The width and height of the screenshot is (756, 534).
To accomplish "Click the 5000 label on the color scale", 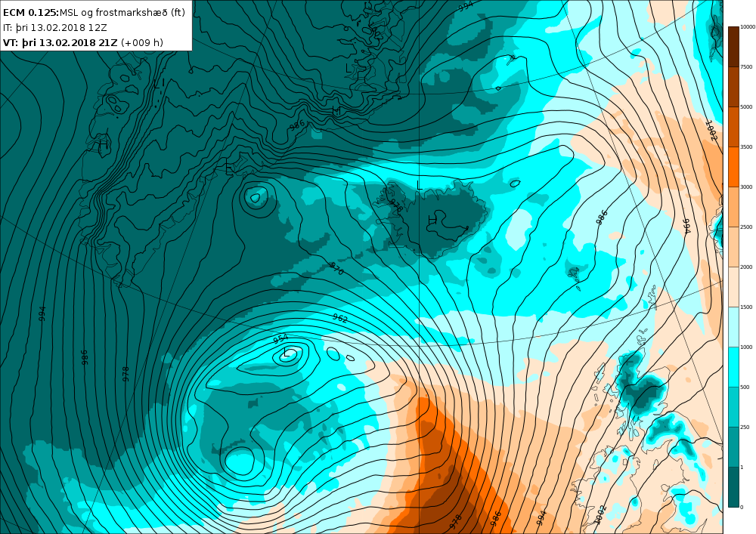I will click(746, 107).
